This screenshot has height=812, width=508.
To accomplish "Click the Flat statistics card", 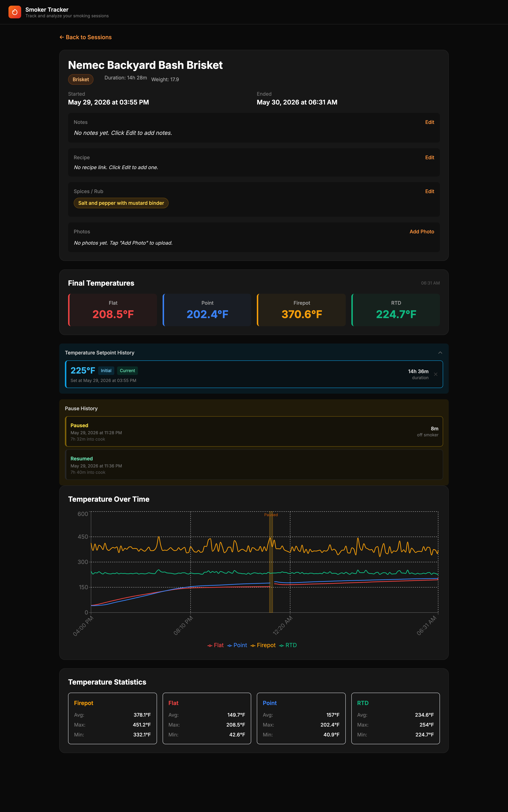I will (207, 718).
